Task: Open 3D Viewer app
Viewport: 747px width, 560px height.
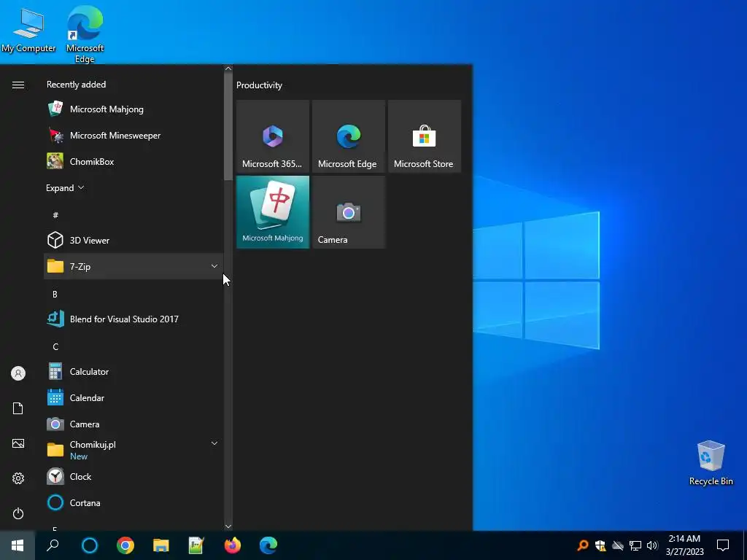Action: (x=133, y=240)
